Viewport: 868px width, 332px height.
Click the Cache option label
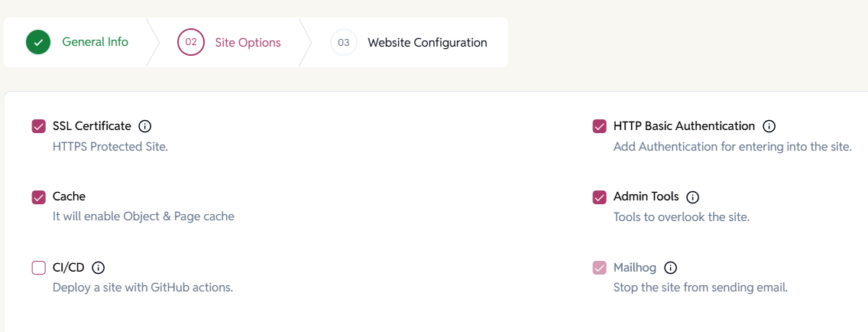tap(70, 196)
